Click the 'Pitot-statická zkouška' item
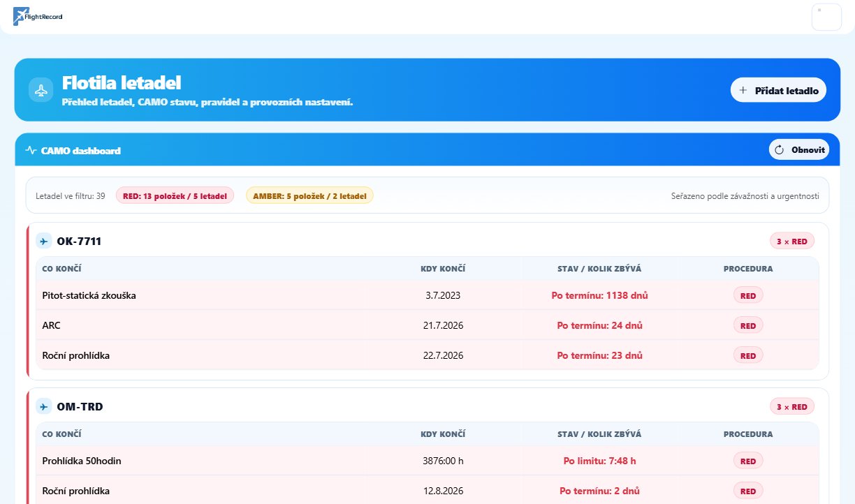 (89, 295)
